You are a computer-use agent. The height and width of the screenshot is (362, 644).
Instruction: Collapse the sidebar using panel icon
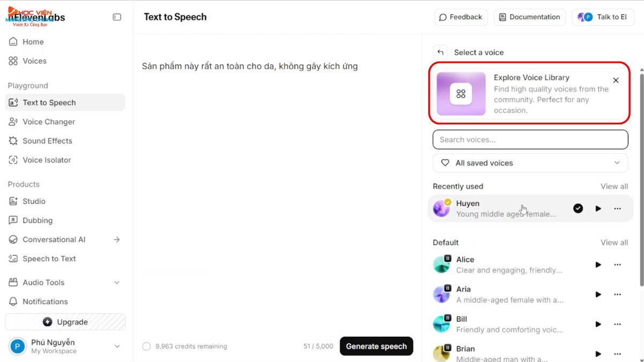point(117,17)
